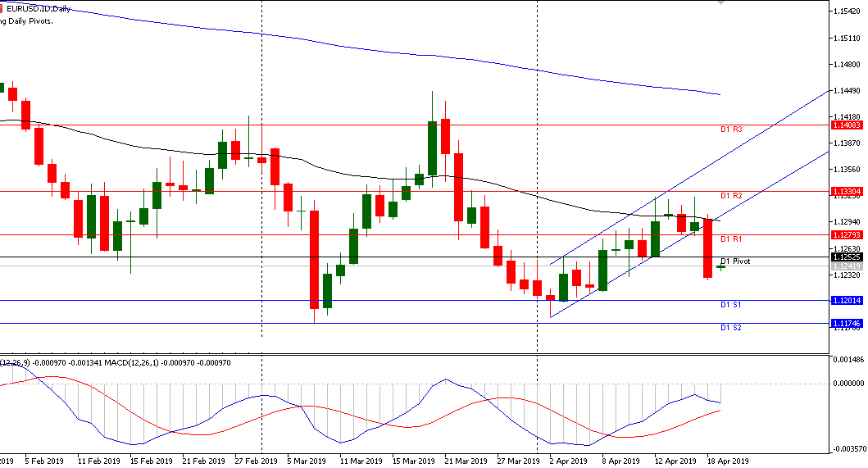Select the D1 R1 pivot label
The image size is (868, 468).
click(x=731, y=239)
